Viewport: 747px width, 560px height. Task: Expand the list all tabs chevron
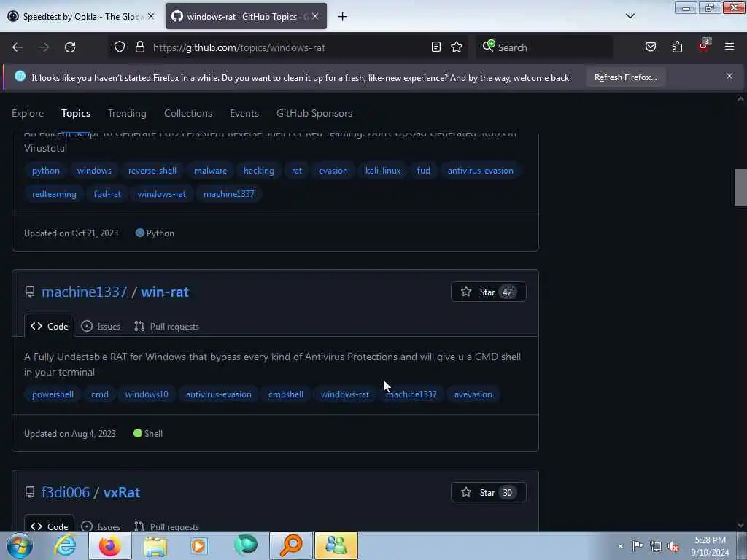(630, 16)
